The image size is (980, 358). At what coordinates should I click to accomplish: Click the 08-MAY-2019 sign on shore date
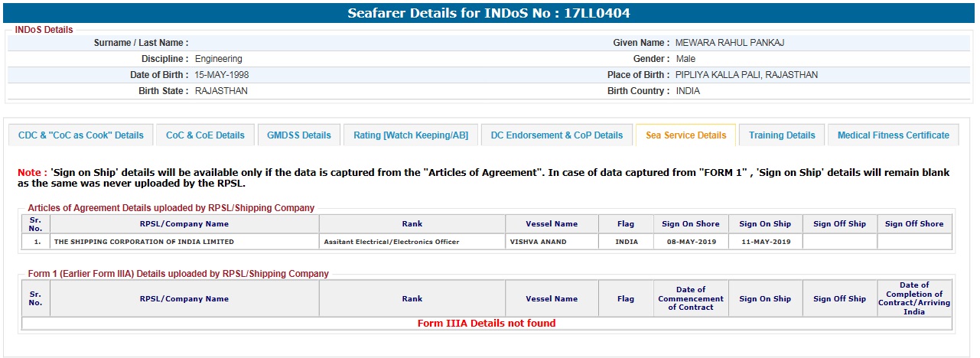click(x=691, y=242)
